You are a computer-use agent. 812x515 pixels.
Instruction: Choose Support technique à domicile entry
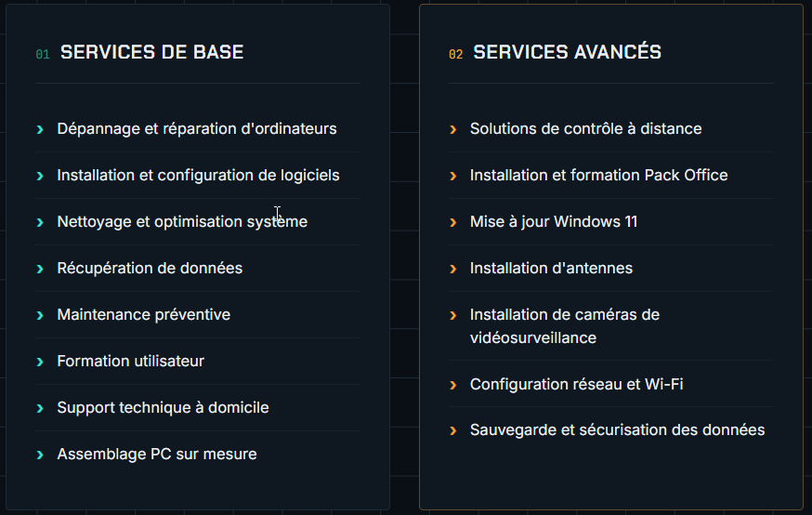point(198,408)
